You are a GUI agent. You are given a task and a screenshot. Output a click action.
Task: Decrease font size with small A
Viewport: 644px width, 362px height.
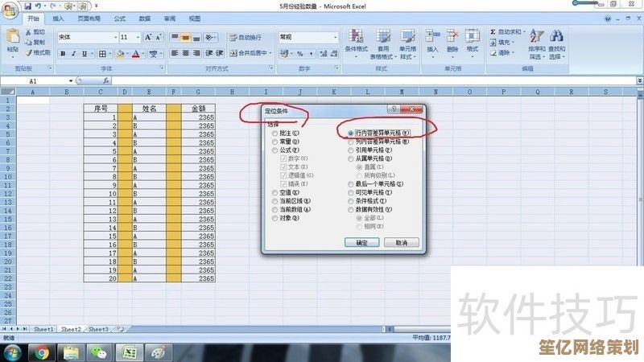[159, 37]
